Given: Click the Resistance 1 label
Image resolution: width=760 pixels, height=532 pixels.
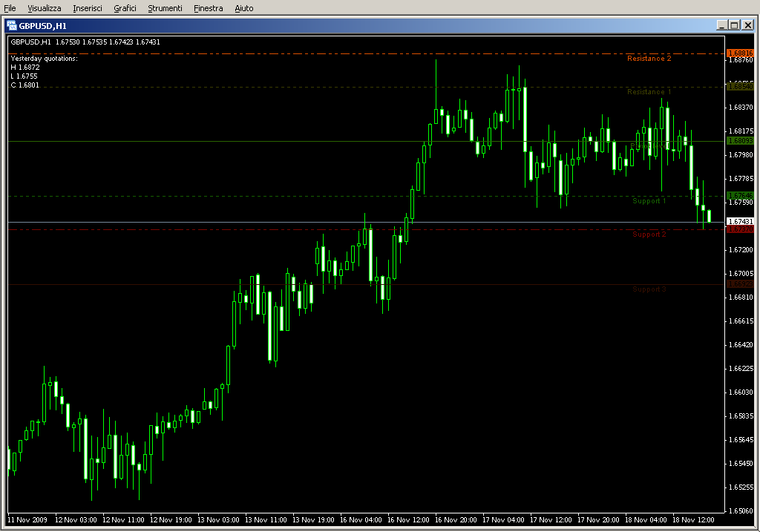Looking at the screenshot, I should pyautogui.click(x=649, y=92).
